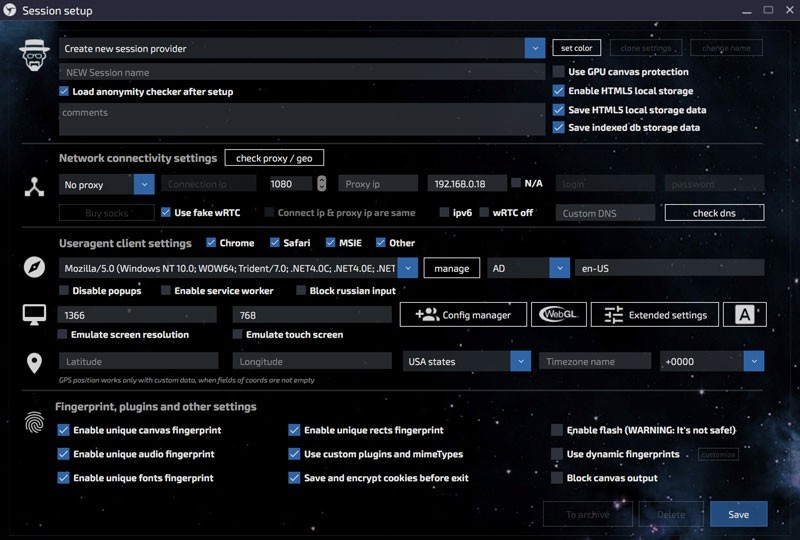800x540 pixels.
Task: Click the compass browser icon
Action: click(35, 268)
